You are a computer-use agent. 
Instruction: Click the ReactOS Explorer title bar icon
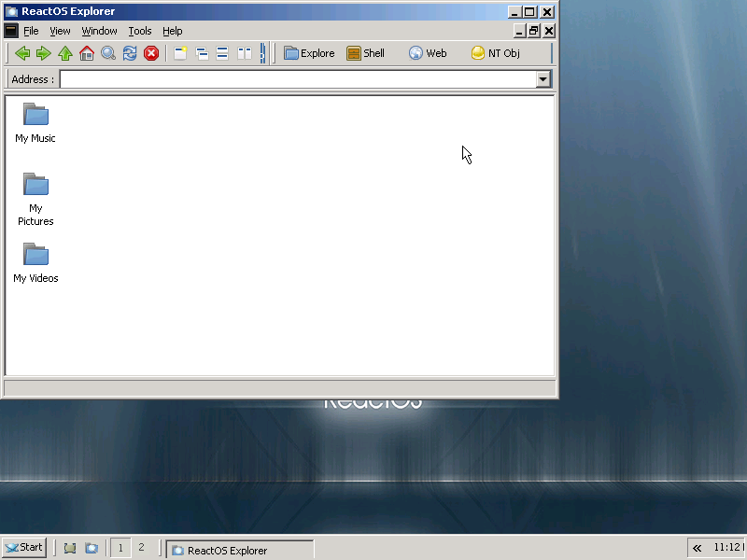pyautogui.click(x=11, y=11)
